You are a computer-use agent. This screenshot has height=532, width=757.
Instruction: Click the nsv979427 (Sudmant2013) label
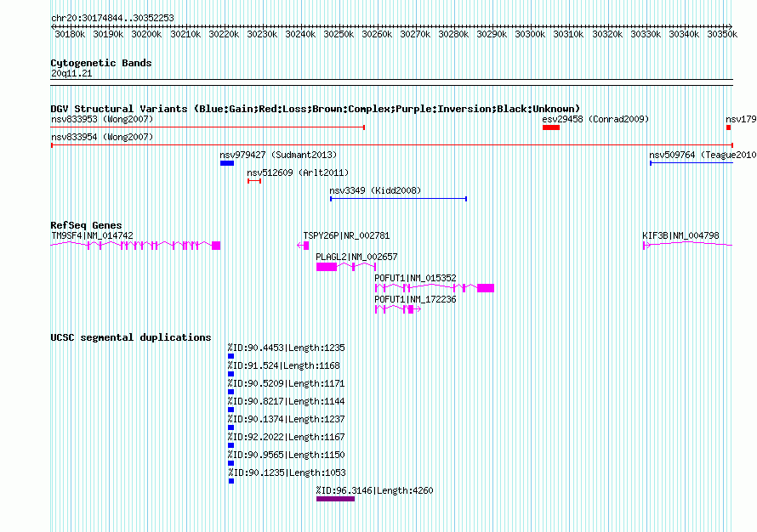(x=278, y=155)
